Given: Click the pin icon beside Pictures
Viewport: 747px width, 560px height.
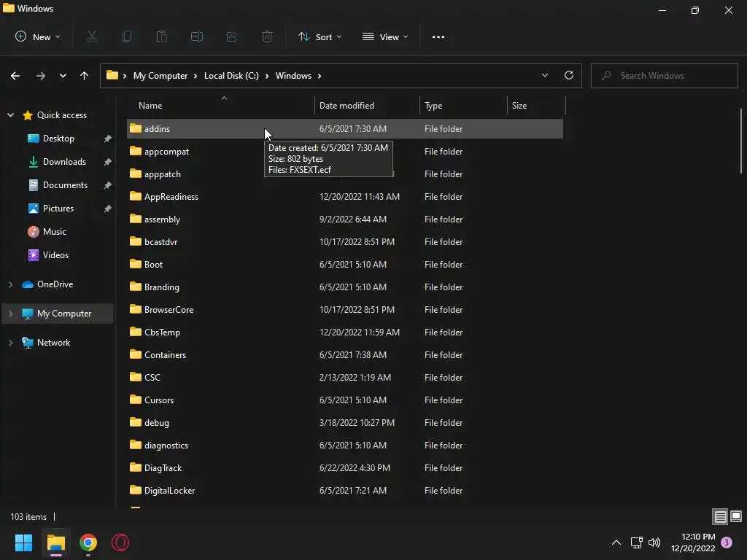Looking at the screenshot, I should (108, 209).
